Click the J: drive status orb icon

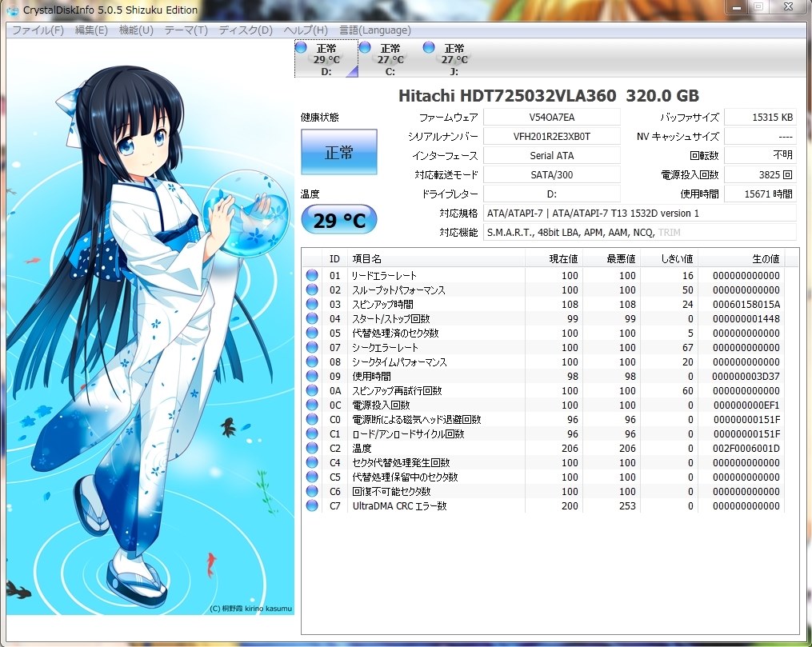point(429,48)
